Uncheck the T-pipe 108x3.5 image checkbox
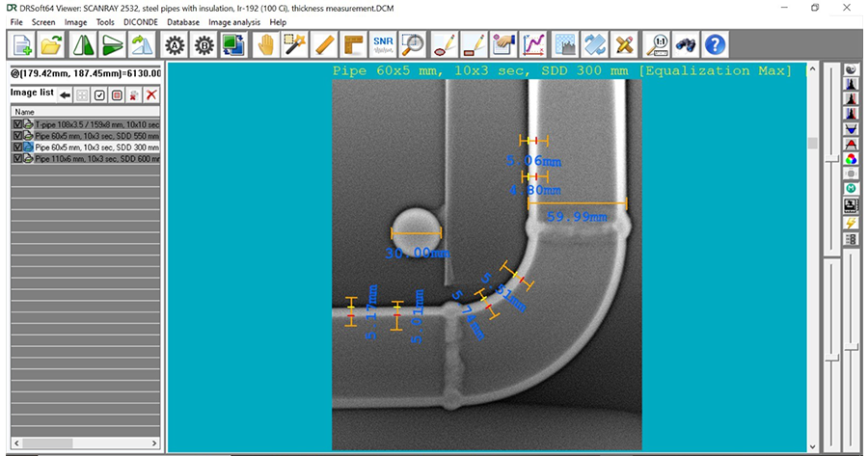This screenshot has width=868, height=456. [x=16, y=125]
